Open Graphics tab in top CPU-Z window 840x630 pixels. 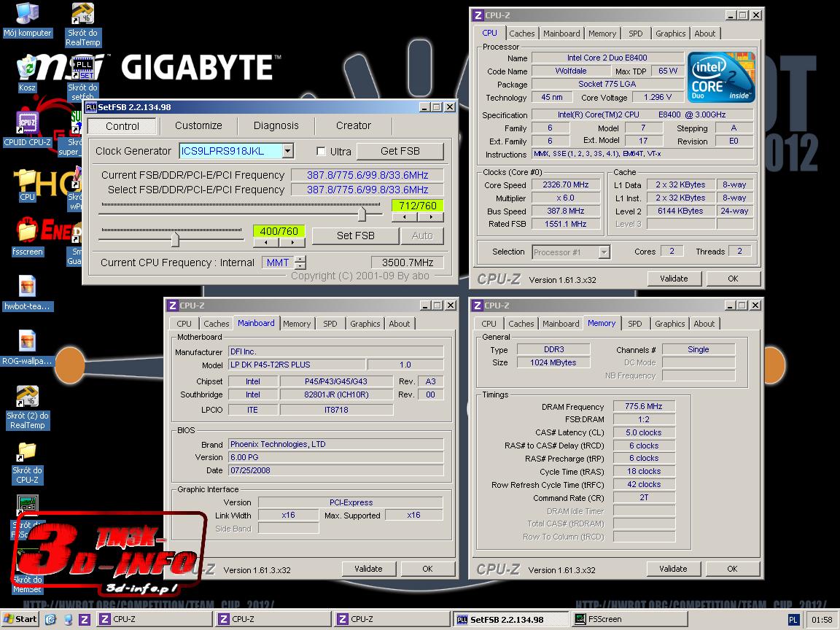(x=670, y=34)
